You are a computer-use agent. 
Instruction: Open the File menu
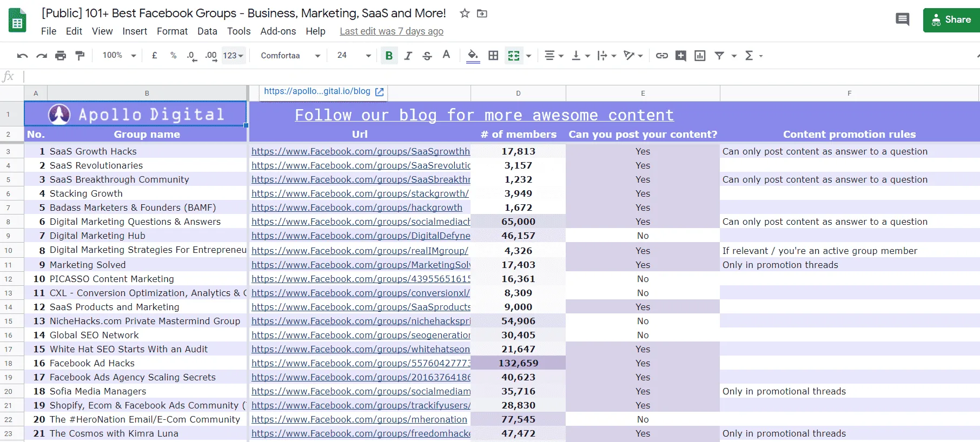pyautogui.click(x=49, y=31)
